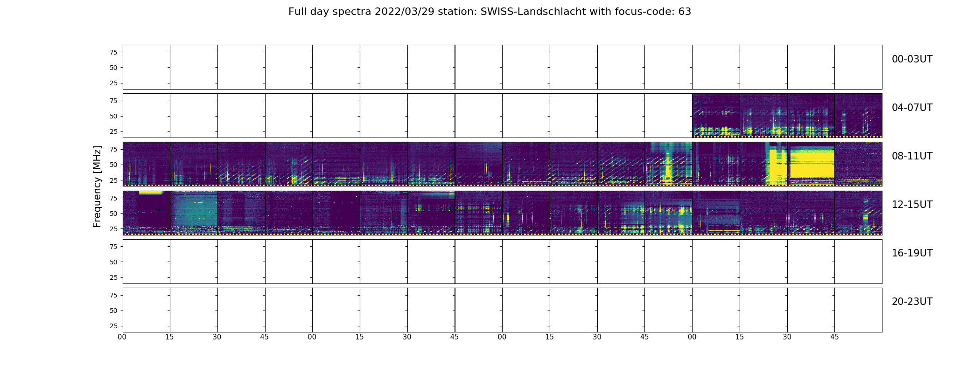
Task: Click the 25 tick label of the 04-07UT row
Action: [x=113, y=131]
